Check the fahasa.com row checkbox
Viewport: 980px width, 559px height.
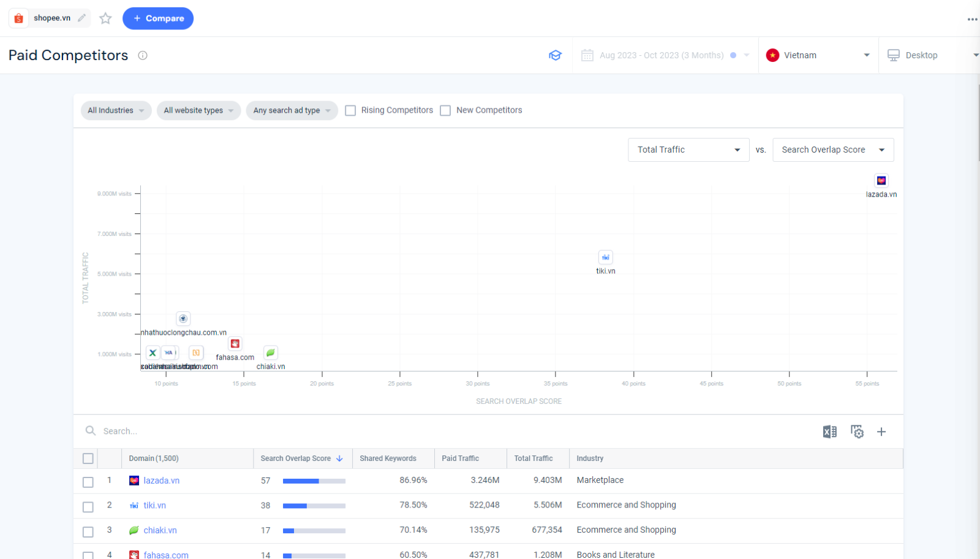click(88, 555)
